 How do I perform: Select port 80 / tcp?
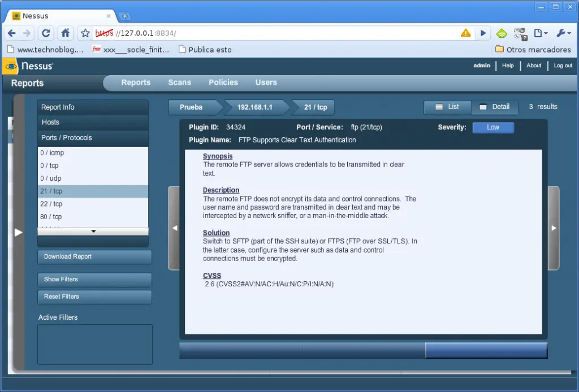[x=93, y=217]
